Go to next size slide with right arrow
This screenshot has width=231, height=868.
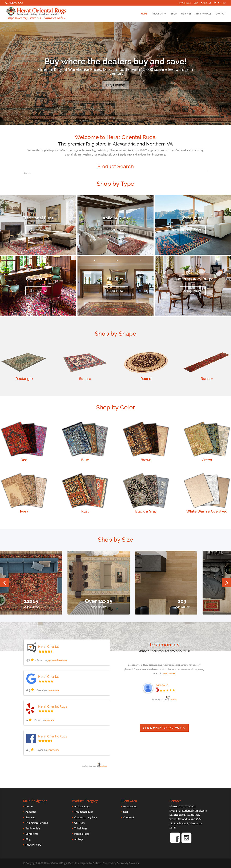[226, 582]
